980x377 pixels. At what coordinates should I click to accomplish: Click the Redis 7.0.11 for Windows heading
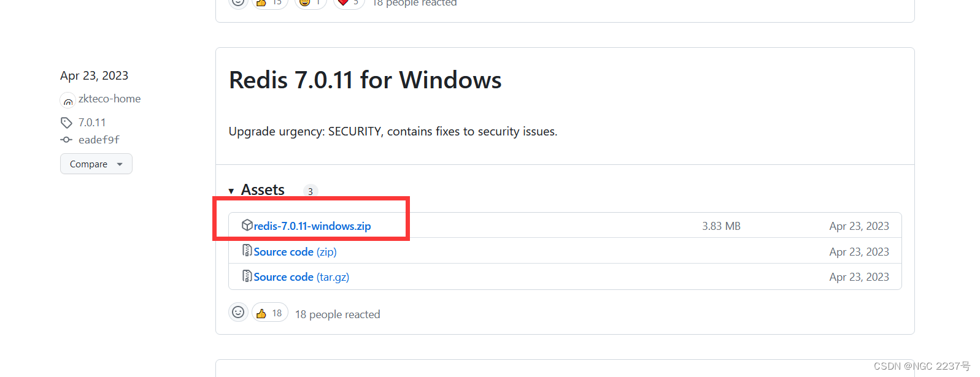[365, 80]
